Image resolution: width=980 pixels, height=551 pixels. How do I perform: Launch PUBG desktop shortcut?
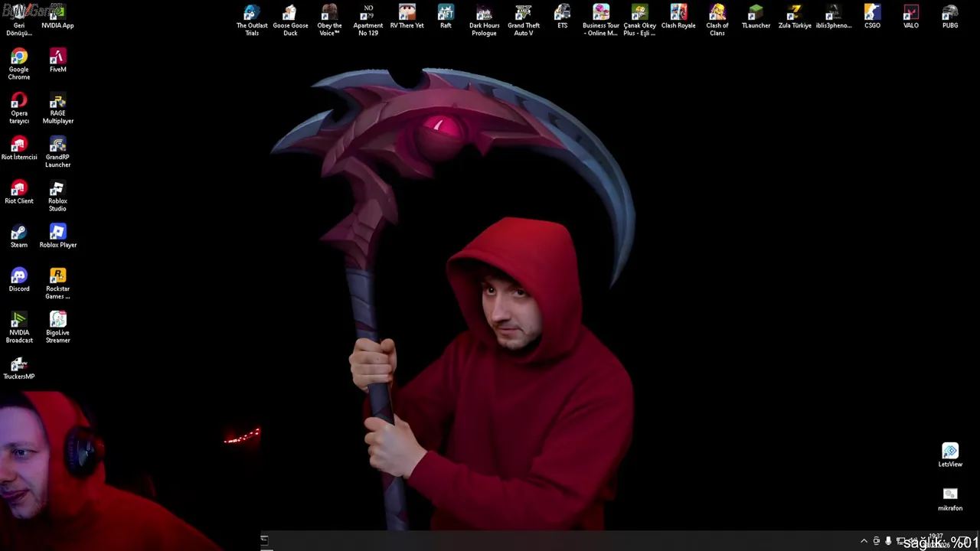point(950,17)
